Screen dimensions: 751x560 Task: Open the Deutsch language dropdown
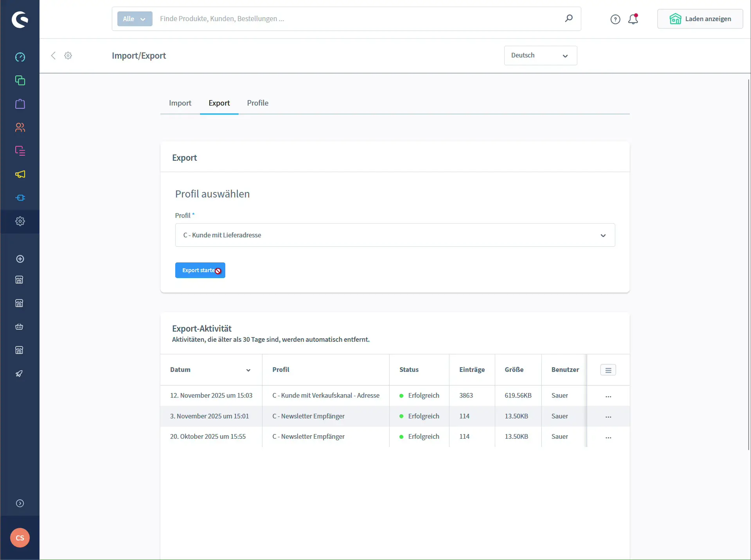coord(540,56)
